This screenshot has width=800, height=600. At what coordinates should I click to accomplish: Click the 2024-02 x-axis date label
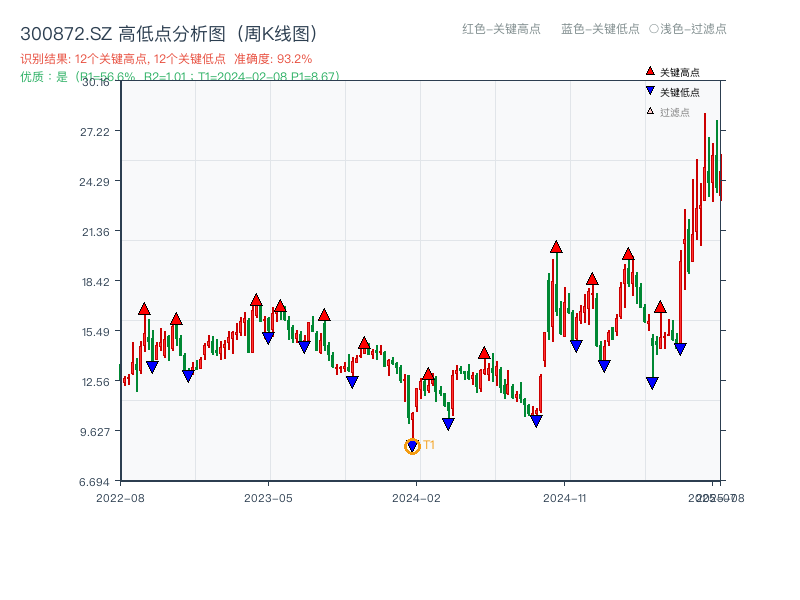pos(416,498)
